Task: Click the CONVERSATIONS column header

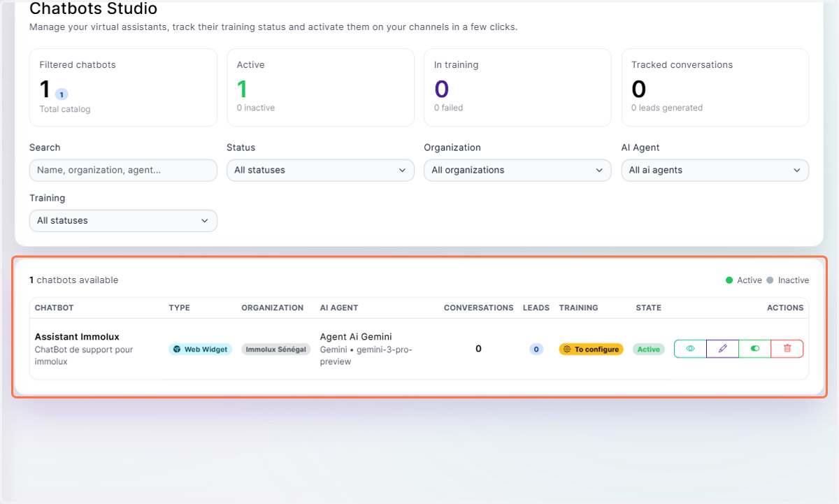Action: [479, 308]
